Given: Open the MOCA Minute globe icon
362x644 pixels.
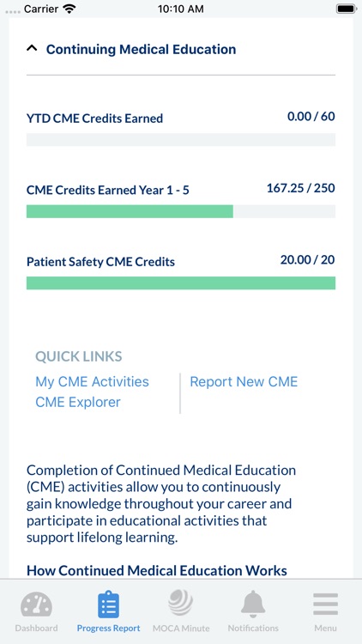Looking at the screenshot, I should (x=181, y=602).
